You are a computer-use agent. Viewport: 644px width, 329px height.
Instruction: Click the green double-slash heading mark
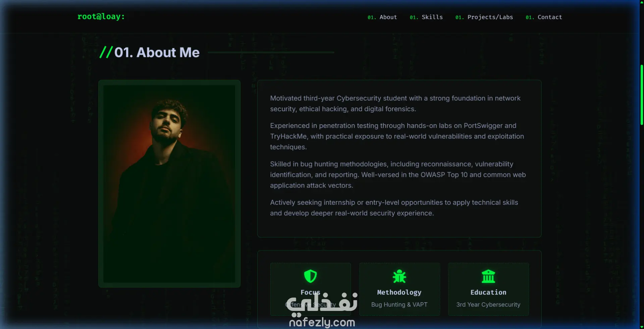(x=106, y=52)
